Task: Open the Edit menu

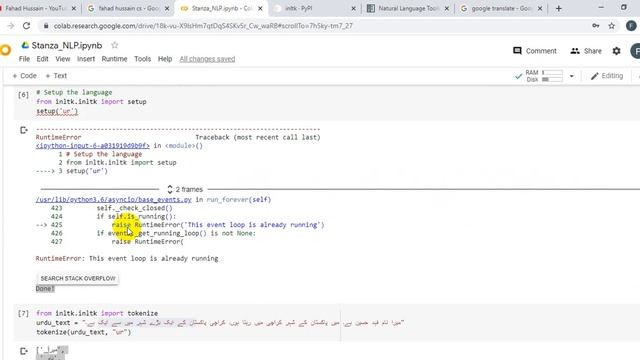Action: [42, 59]
